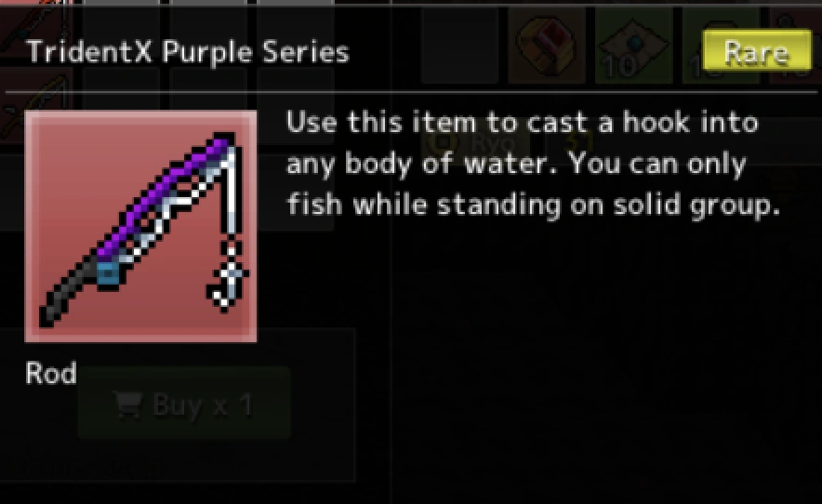Click the faded number beside the Ryo label
Image resolution: width=822 pixels, height=504 pixels.
[579, 141]
